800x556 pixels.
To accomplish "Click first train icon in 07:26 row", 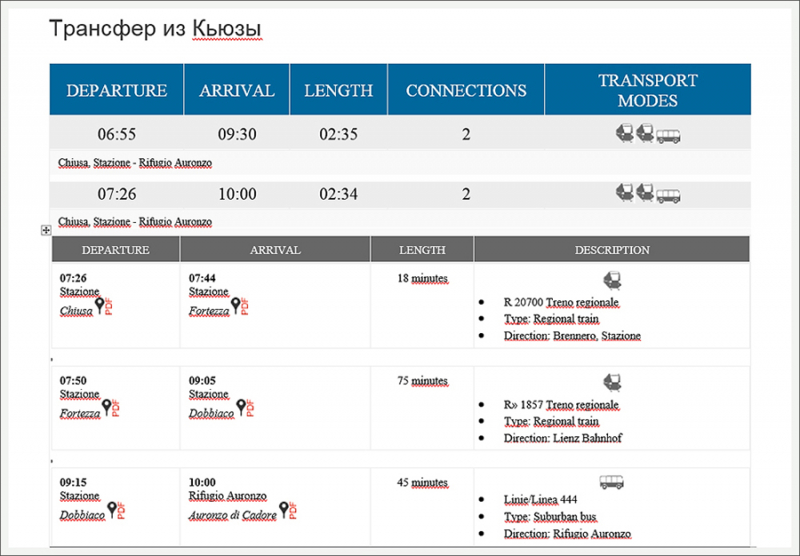I will [625, 193].
